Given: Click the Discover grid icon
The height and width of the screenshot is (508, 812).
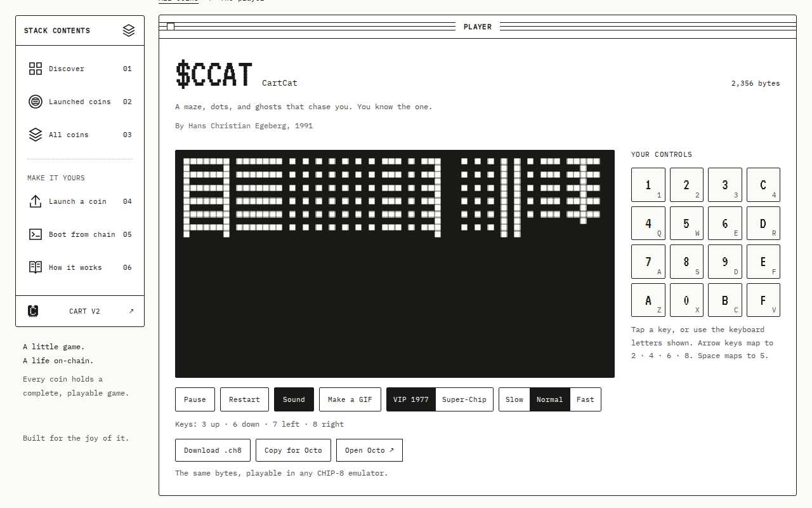Looking at the screenshot, I should click(x=36, y=69).
